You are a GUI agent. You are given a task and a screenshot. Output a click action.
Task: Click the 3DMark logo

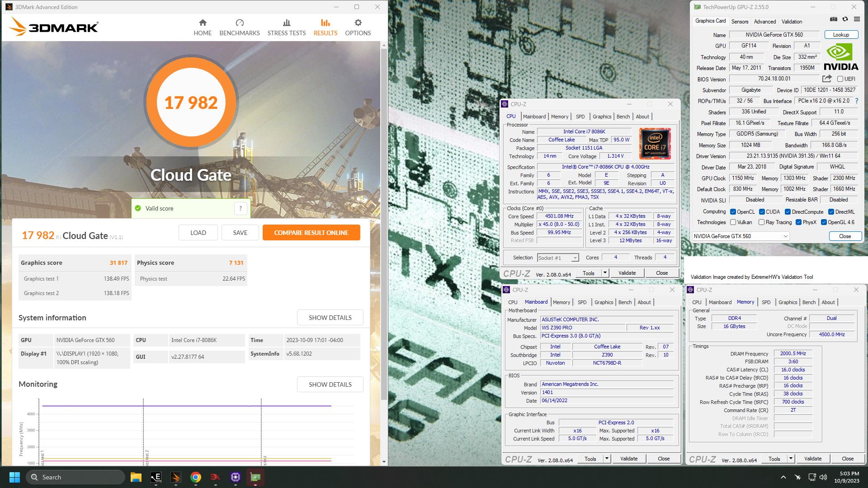[54, 27]
